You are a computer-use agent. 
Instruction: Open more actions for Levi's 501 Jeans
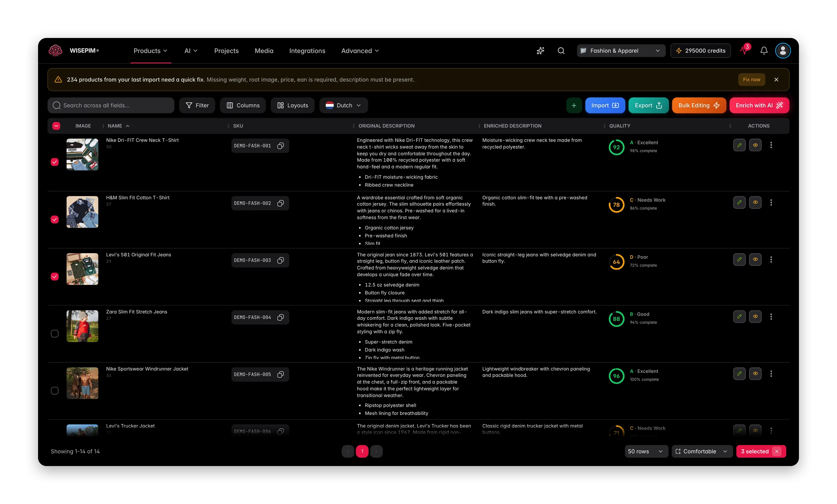click(x=771, y=259)
